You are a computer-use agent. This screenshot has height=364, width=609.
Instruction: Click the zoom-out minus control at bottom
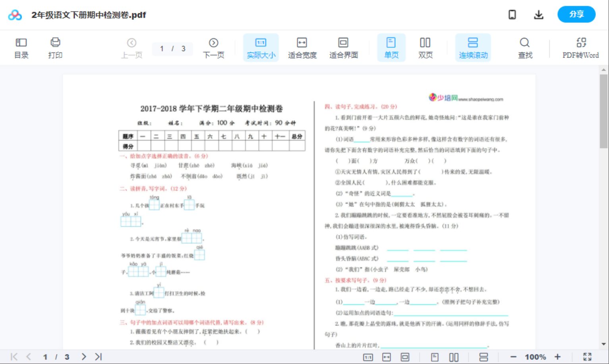pyautogui.click(x=513, y=357)
